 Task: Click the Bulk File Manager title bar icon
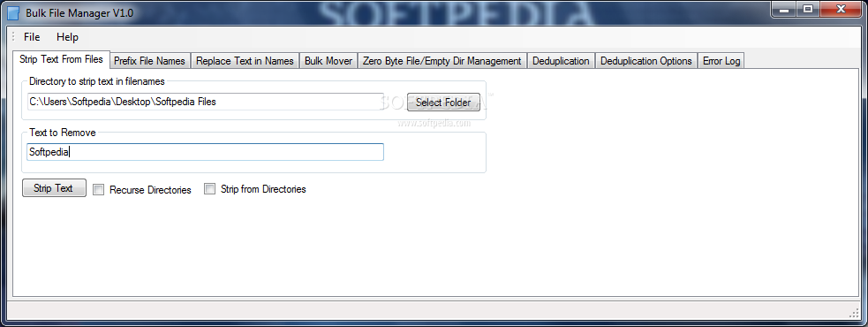click(13, 12)
